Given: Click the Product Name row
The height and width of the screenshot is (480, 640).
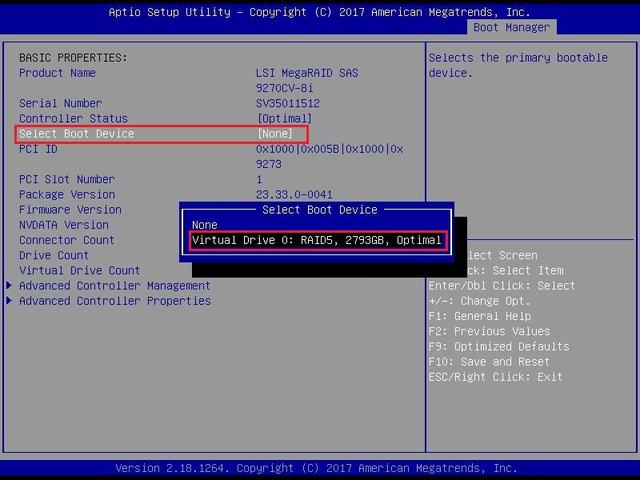Looking at the screenshot, I should [x=57, y=73].
